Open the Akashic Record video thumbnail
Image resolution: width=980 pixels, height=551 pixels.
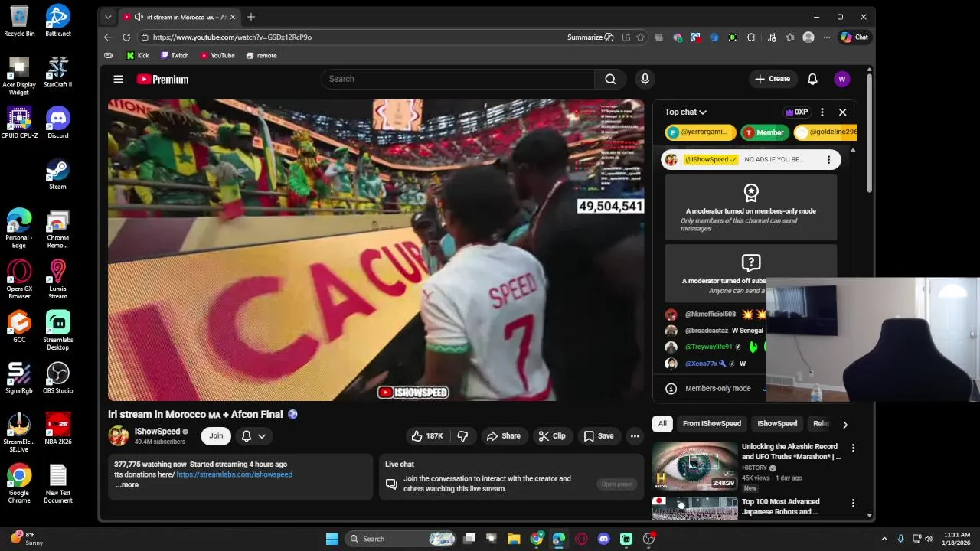695,465
